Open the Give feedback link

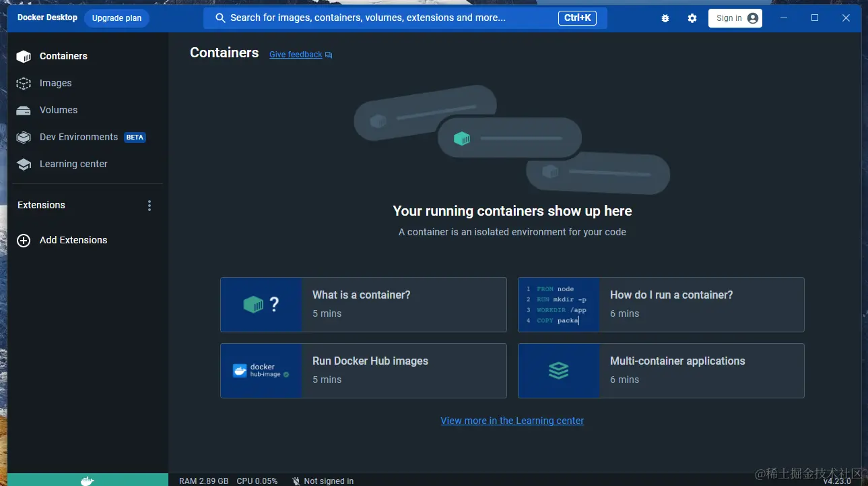coord(296,55)
